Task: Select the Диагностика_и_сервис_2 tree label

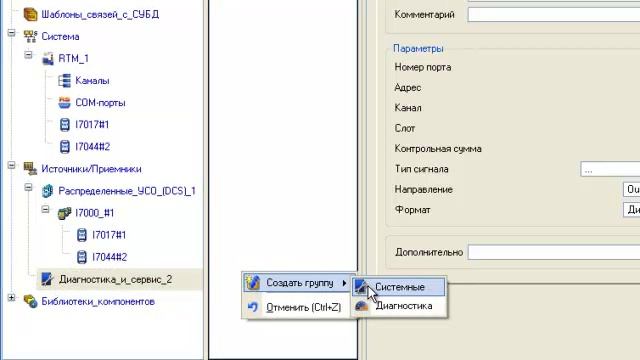Action: [x=116, y=280]
